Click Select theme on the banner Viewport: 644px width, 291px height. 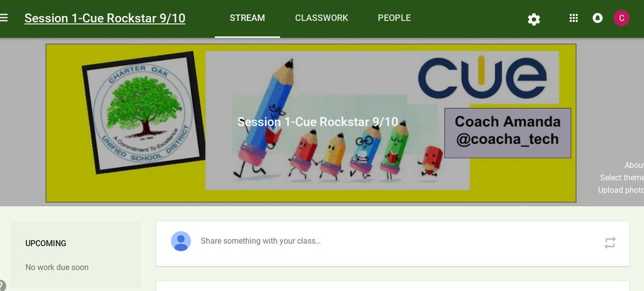622,178
